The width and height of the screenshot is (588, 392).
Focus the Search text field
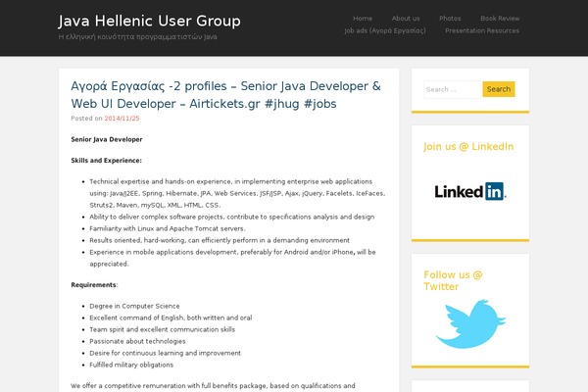[452, 89]
